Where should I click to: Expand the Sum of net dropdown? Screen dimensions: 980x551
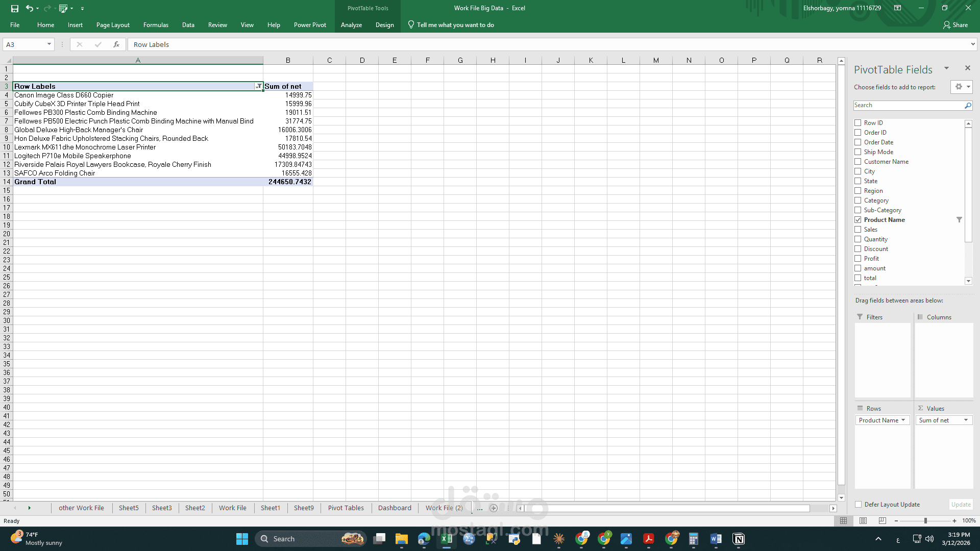coord(966,420)
